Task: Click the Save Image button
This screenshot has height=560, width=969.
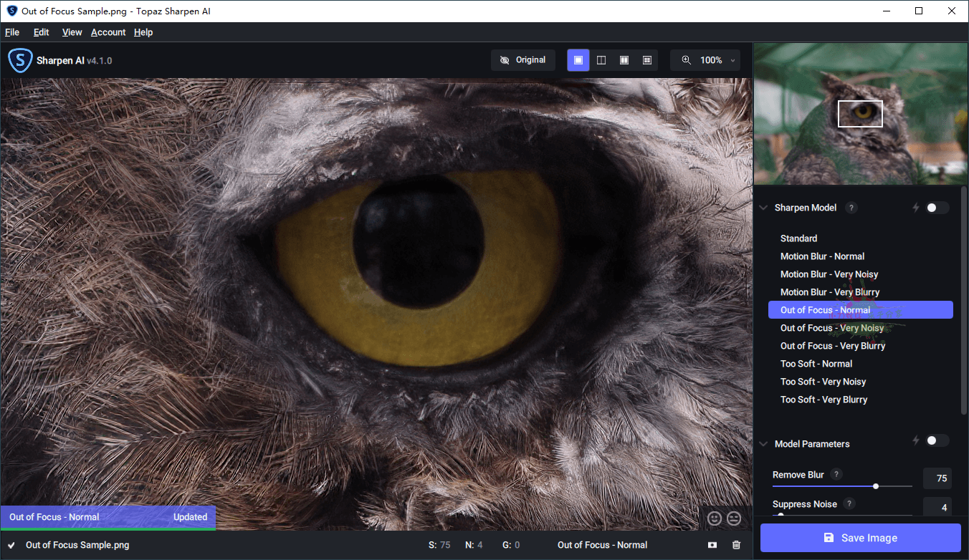Action: 860,538
